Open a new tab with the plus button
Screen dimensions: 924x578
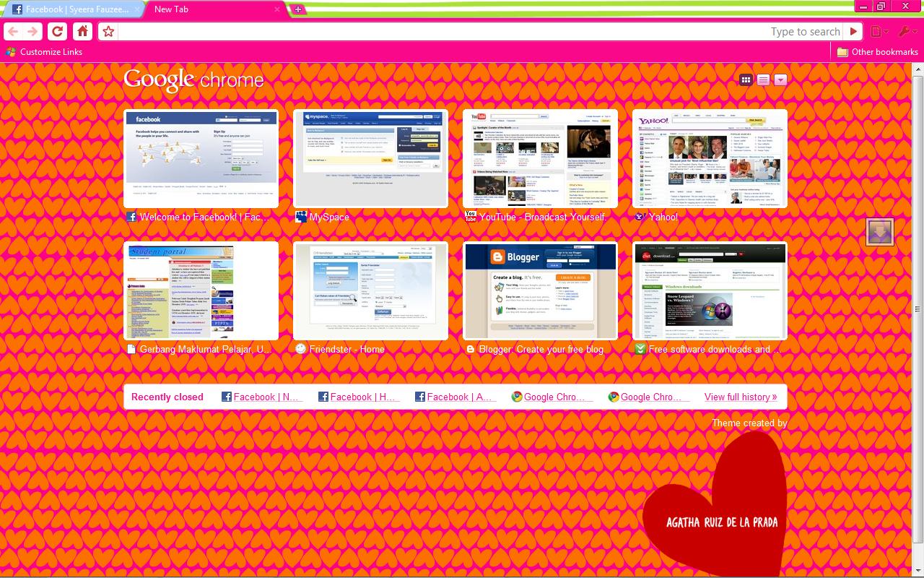(x=297, y=9)
